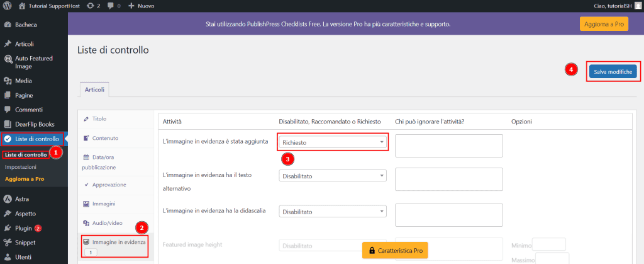The image size is (644, 264).
Task: Click the Snippet scissors icon
Action: (x=8, y=243)
